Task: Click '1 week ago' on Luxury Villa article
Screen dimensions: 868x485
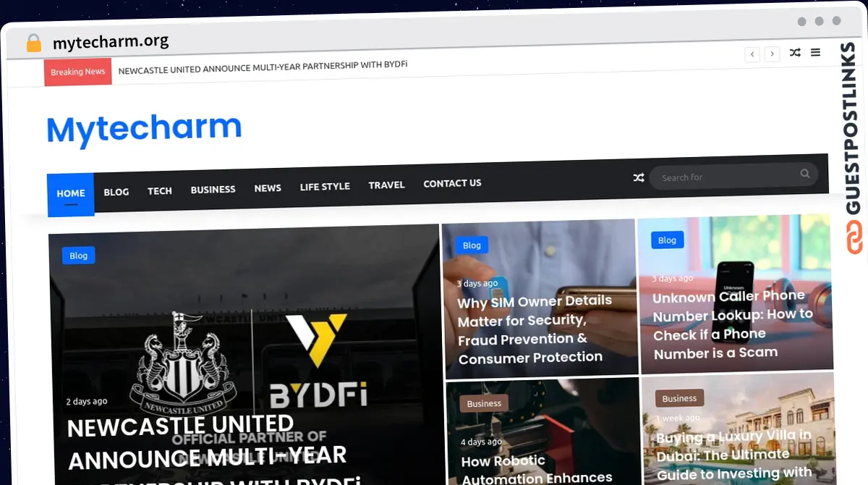Action: point(678,418)
